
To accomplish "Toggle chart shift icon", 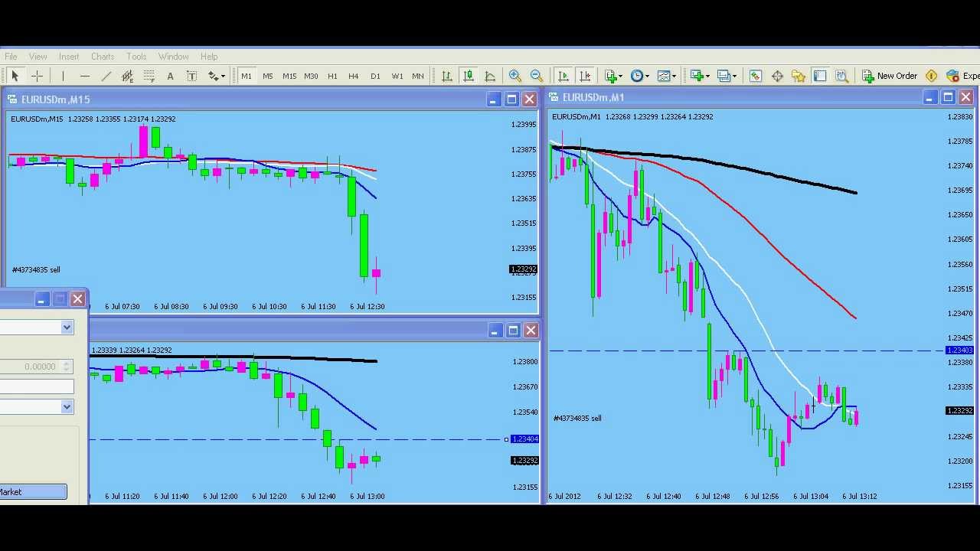I will 586,76.
